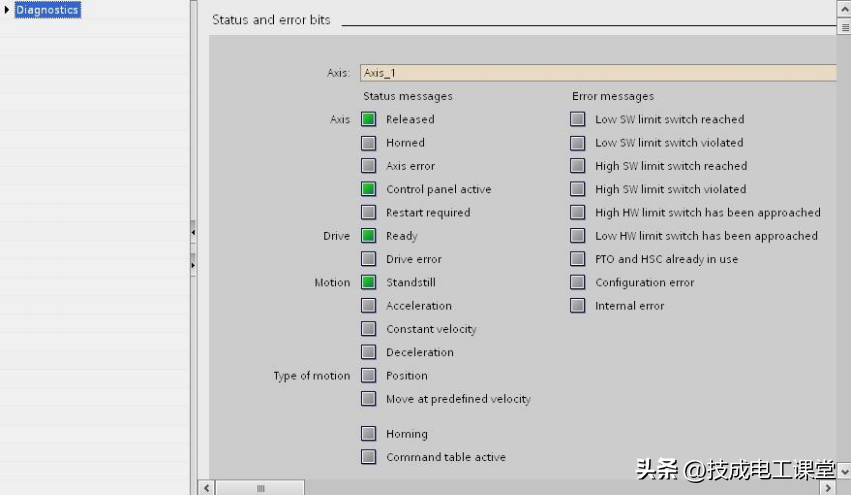
Task: Click the Low SW limit switch reached indicator
Action: click(577, 119)
